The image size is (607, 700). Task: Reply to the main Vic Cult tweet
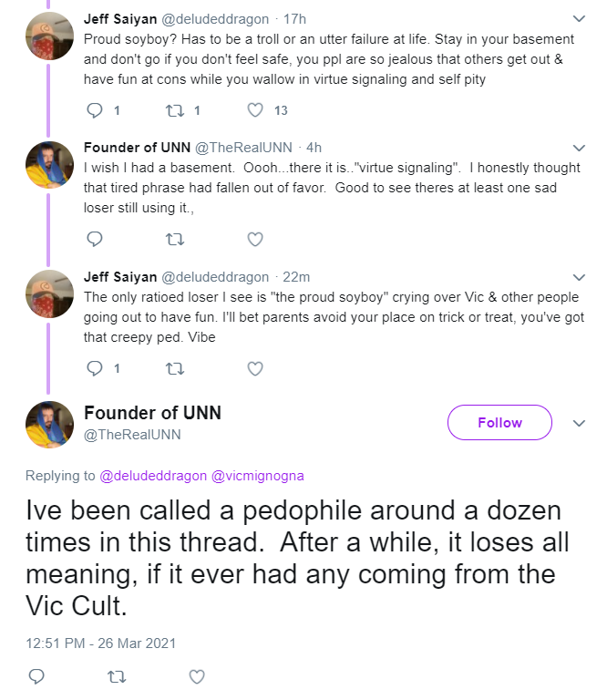36,677
